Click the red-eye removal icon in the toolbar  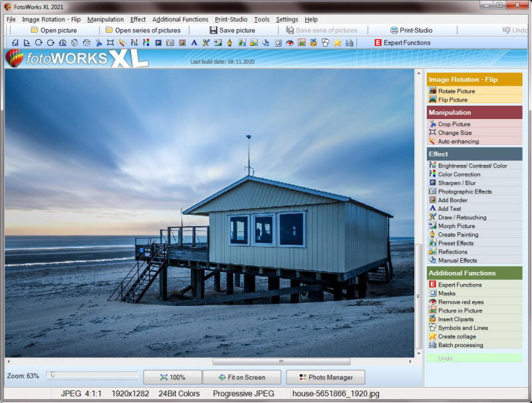tap(290, 43)
